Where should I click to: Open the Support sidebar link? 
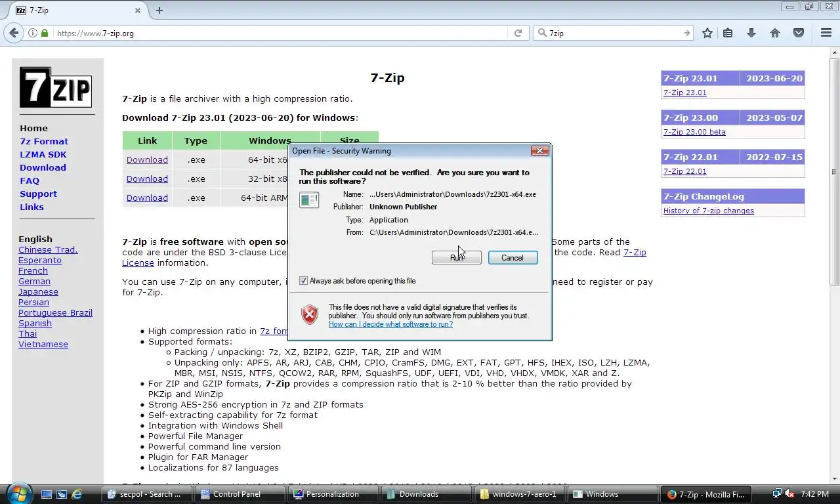38,194
